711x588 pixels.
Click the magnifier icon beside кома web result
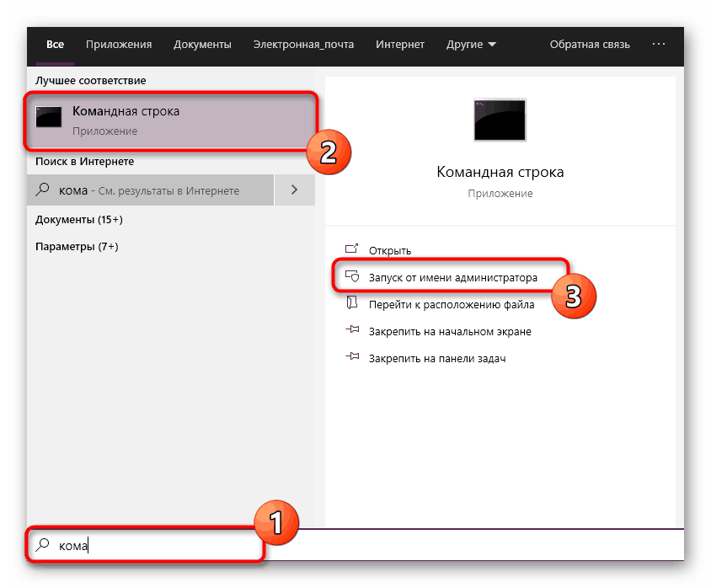pyautogui.click(x=43, y=189)
